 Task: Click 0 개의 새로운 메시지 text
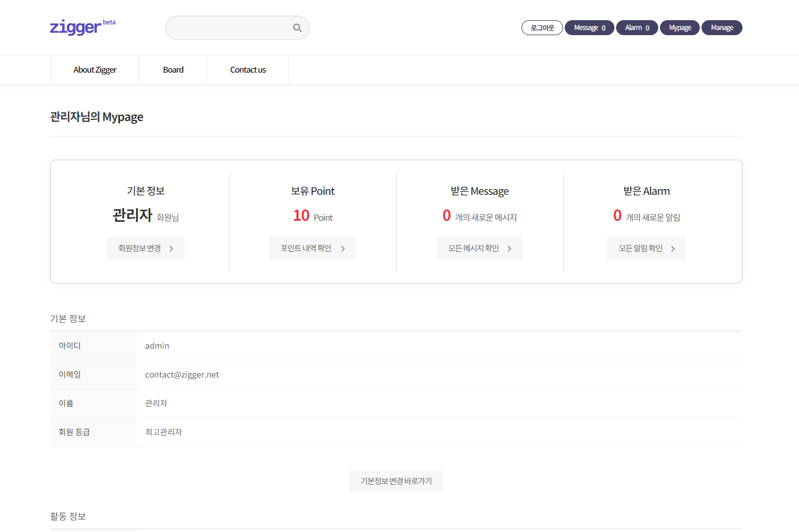[x=479, y=216]
